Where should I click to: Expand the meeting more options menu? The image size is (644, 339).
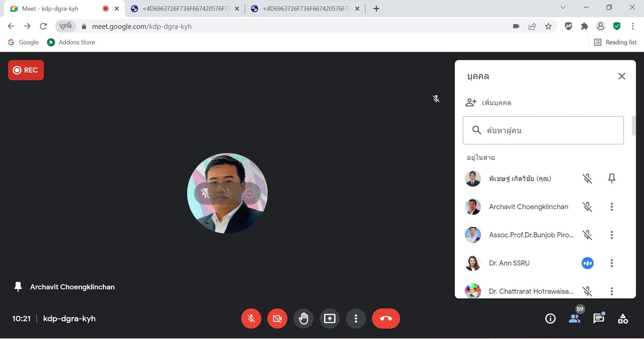point(356,318)
